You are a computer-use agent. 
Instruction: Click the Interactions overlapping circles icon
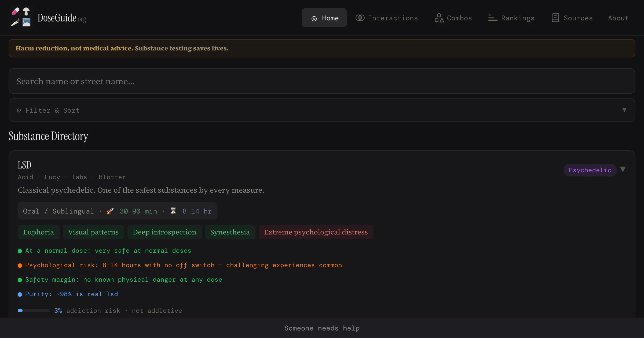pyautogui.click(x=360, y=18)
